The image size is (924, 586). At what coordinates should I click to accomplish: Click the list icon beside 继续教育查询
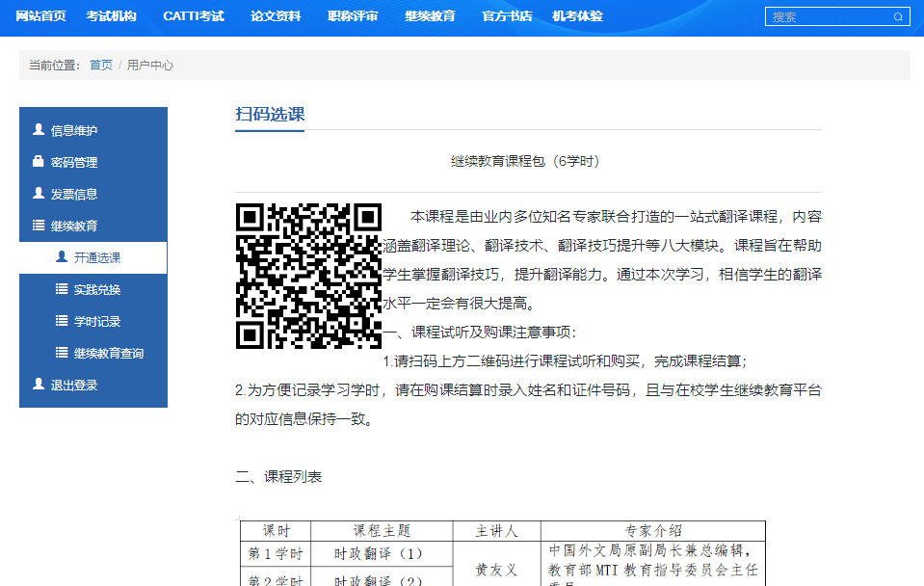coord(62,353)
